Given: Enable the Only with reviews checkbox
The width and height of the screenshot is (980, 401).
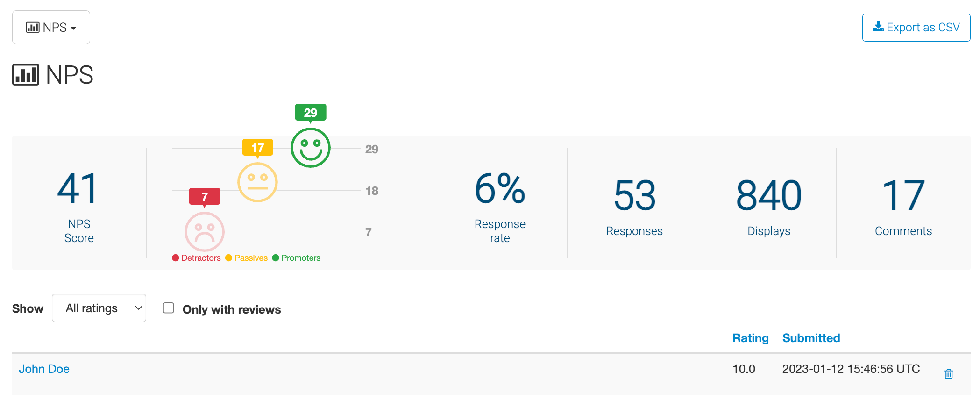Looking at the screenshot, I should 169,308.
